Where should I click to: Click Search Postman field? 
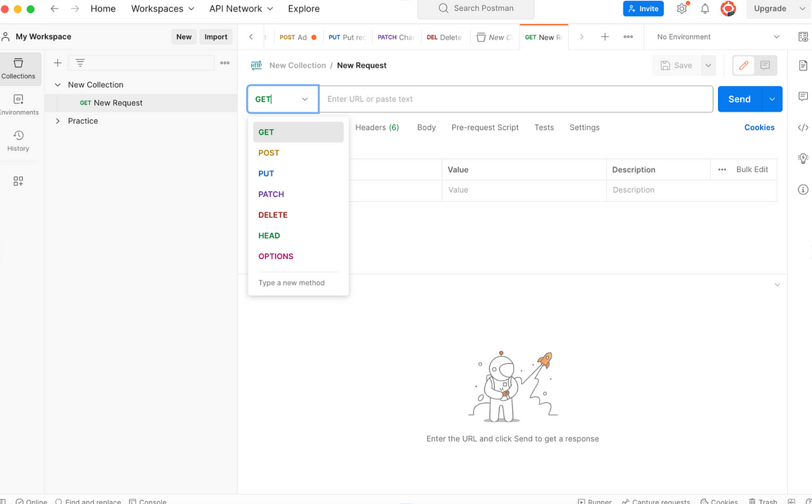[x=476, y=9]
